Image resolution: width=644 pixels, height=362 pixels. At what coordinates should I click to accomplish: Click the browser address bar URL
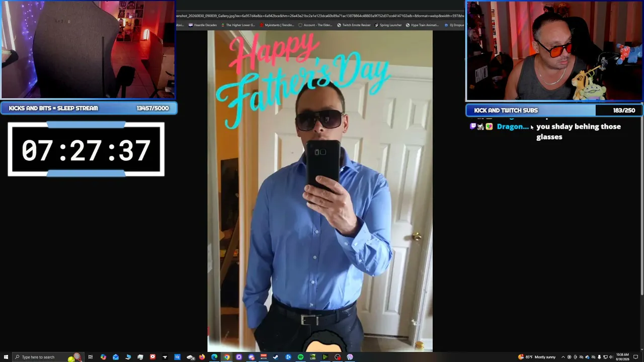pyautogui.click(x=320, y=16)
